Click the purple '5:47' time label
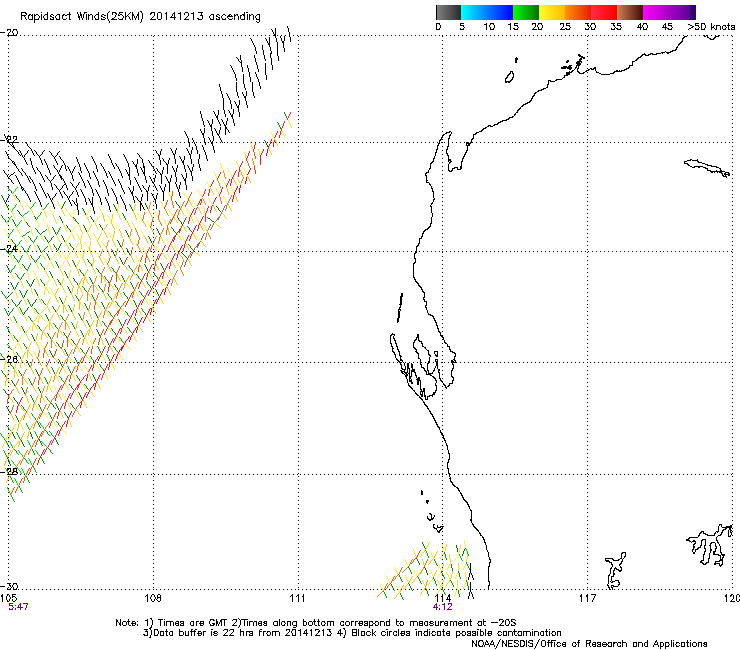The width and height of the screenshot is (740, 650). 18,607
